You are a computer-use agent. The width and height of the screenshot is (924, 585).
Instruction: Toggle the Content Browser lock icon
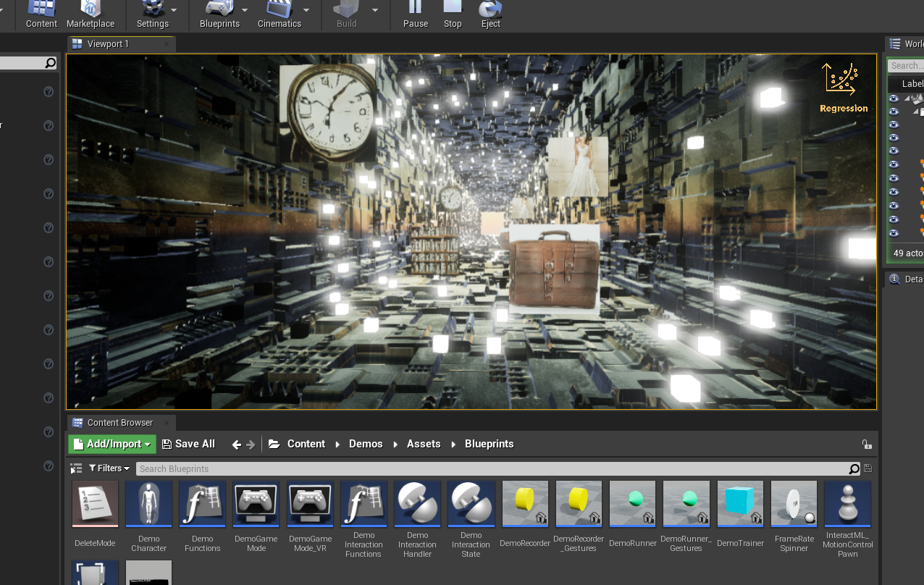click(866, 445)
